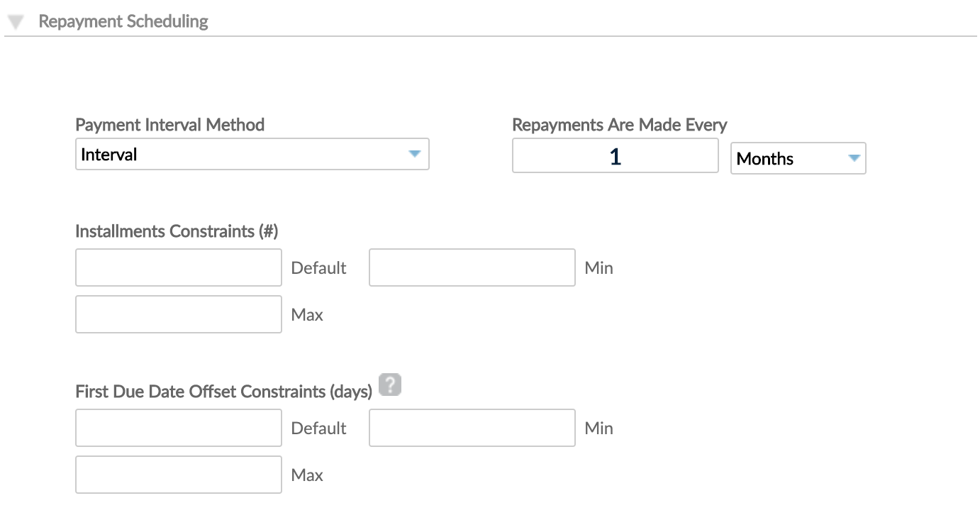Click the Payment Interval Method label
This screenshot has height=525, width=980.
tap(169, 125)
